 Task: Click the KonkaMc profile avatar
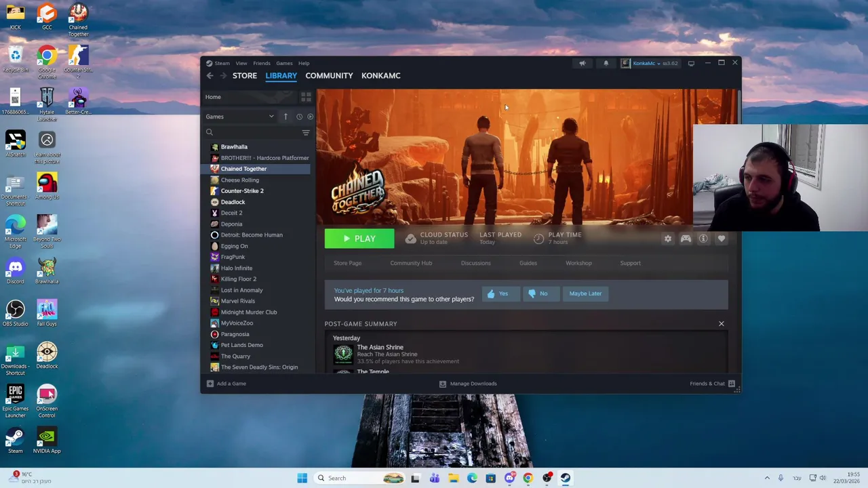pyautogui.click(x=625, y=63)
